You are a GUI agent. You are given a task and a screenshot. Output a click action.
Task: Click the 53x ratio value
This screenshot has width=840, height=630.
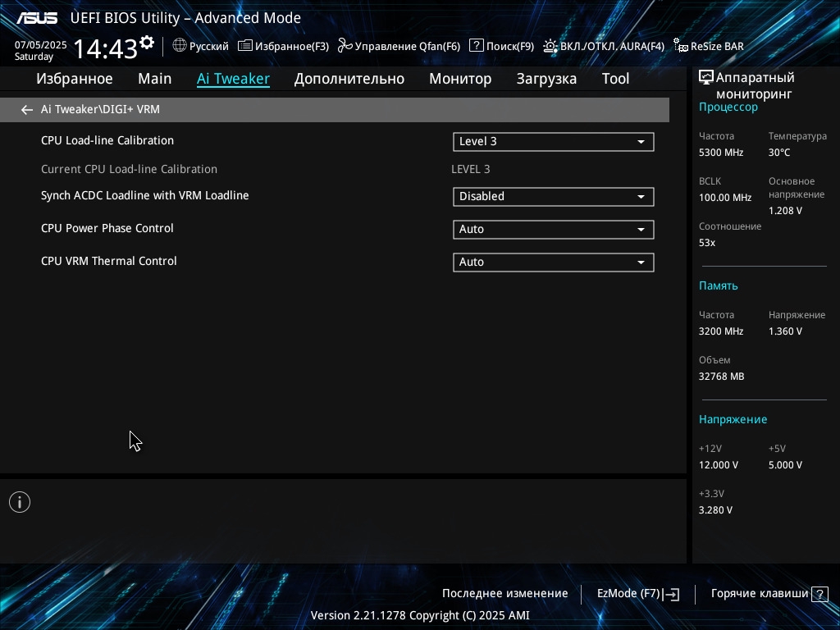706,243
